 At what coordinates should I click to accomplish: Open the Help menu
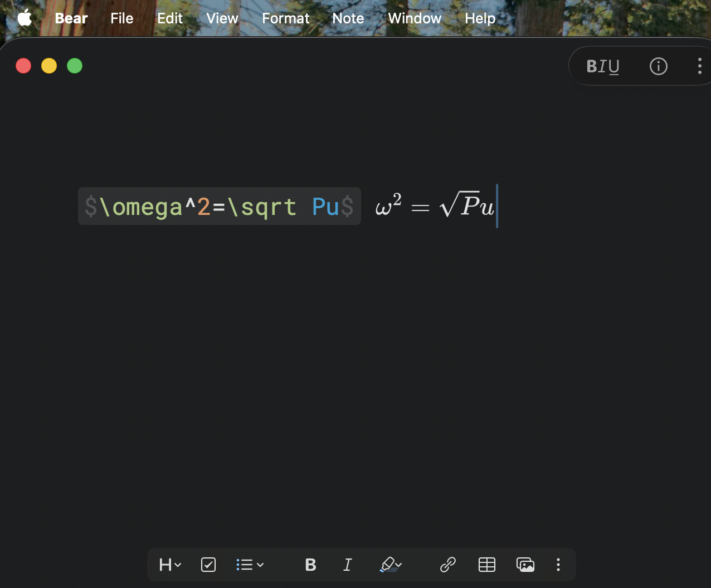[480, 18]
